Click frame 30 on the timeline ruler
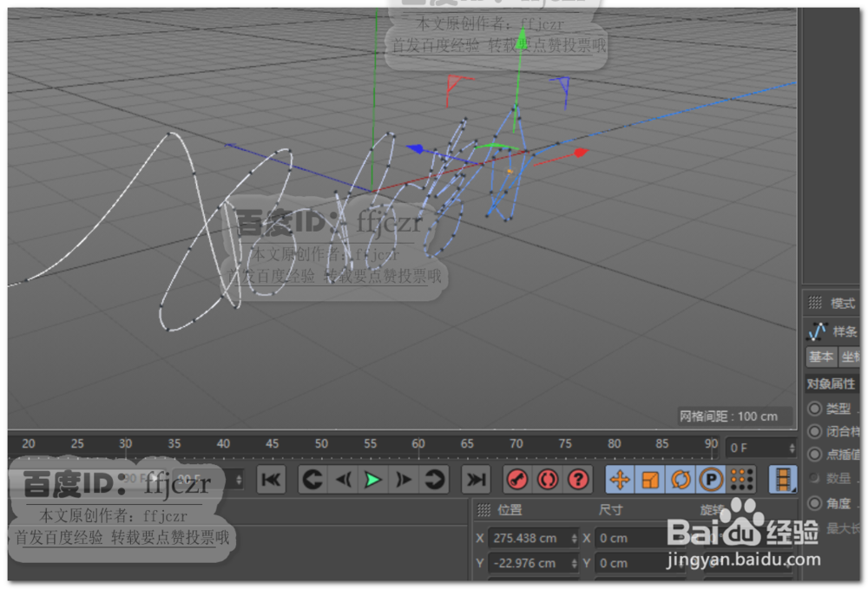The image size is (868, 589). pyautogui.click(x=126, y=444)
